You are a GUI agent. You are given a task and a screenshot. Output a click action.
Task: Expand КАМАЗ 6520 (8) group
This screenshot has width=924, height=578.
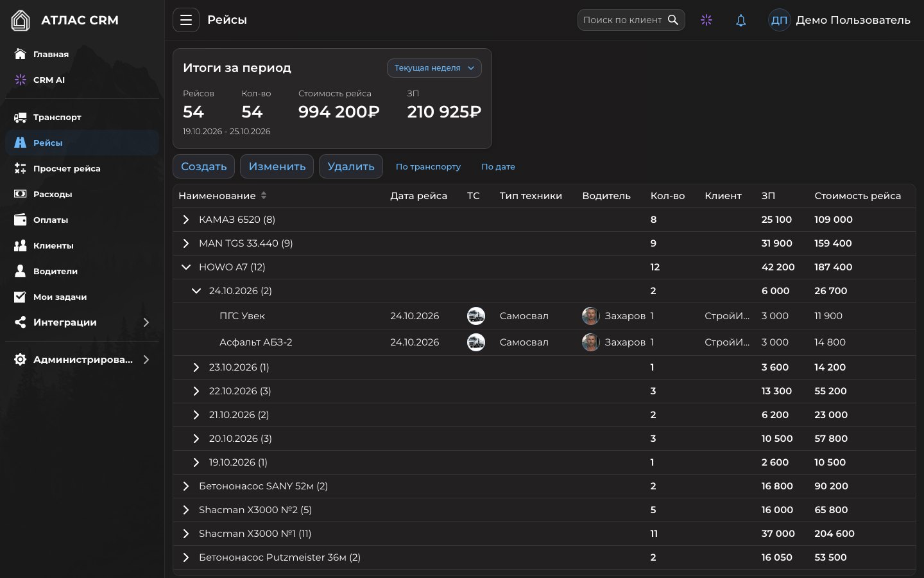coord(186,220)
